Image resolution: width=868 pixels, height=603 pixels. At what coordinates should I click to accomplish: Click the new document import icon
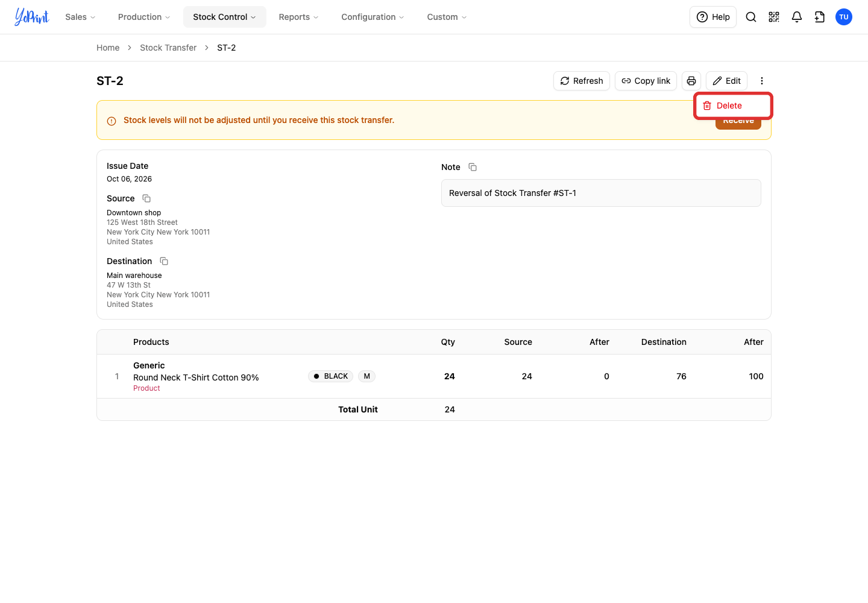(x=820, y=17)
